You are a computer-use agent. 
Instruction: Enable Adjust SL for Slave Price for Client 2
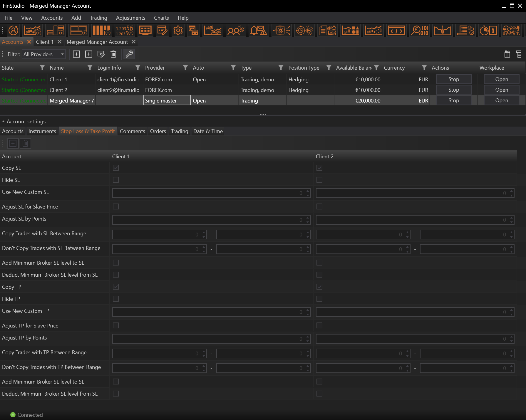click(319, 206)
